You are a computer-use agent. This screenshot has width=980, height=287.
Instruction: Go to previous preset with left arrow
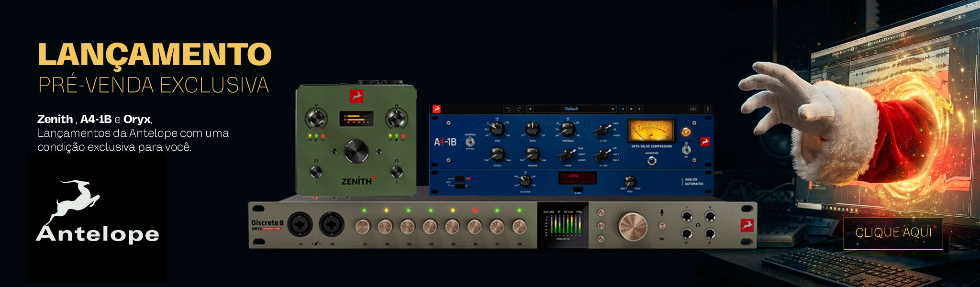tap(530, 109)
